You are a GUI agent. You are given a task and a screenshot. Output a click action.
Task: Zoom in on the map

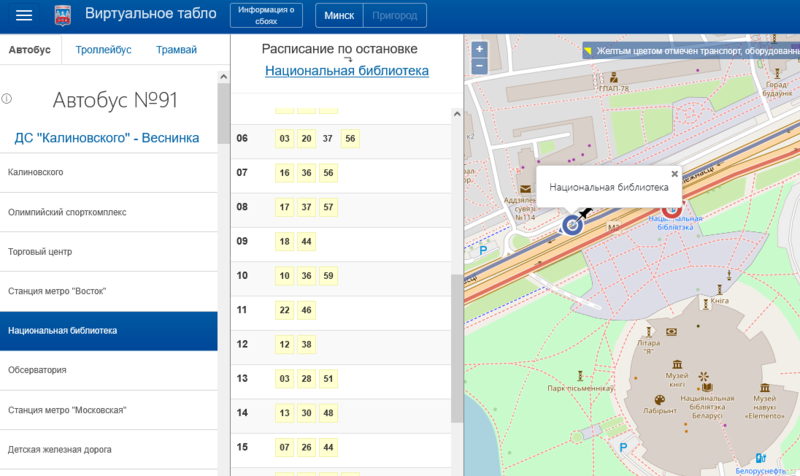click(x=479, y=49)
